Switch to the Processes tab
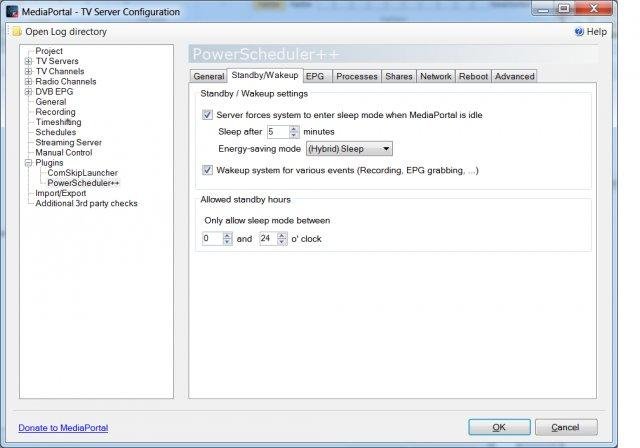Viewport: 640px width, 448px height. point(357,76)
